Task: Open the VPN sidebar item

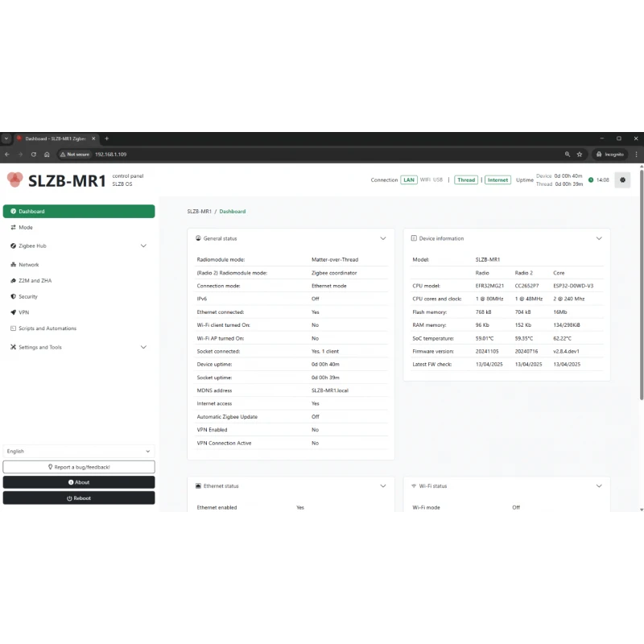Action: pyautogui.click(x=23, y=312)
